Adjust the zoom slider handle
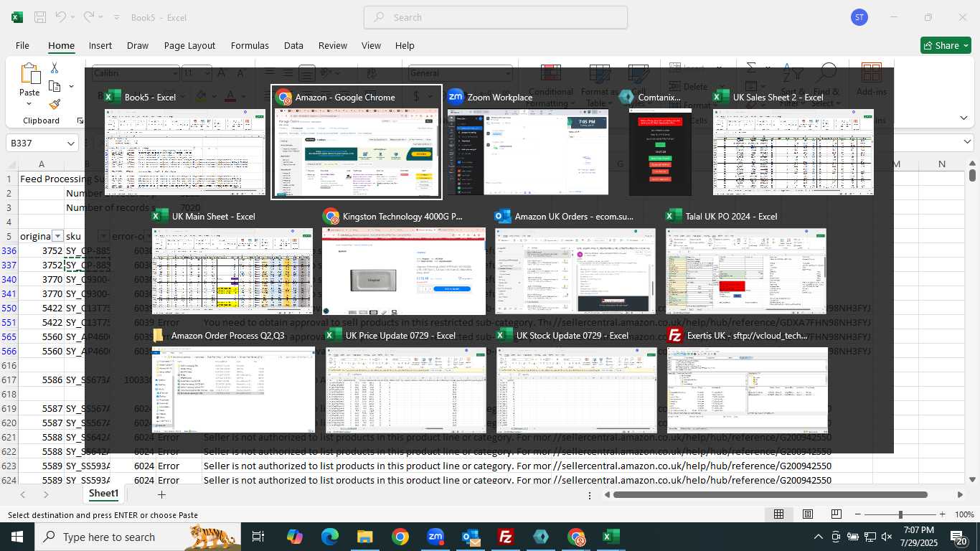Screen dimensions: 980x551 pos(900,514)
